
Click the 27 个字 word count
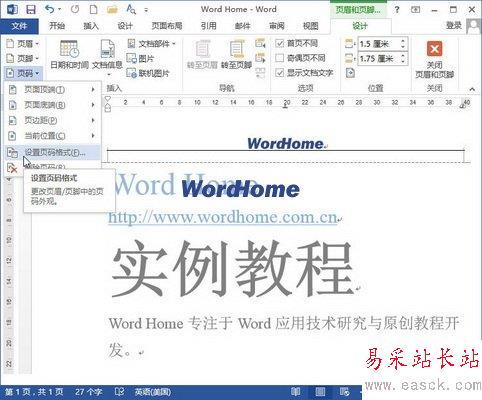coord(88,392)
